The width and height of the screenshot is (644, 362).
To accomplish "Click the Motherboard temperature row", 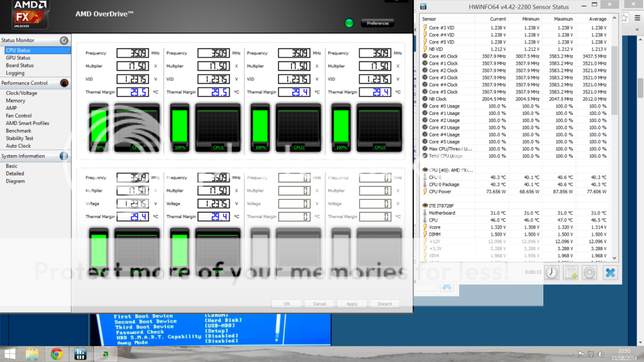I will point(515,213).
